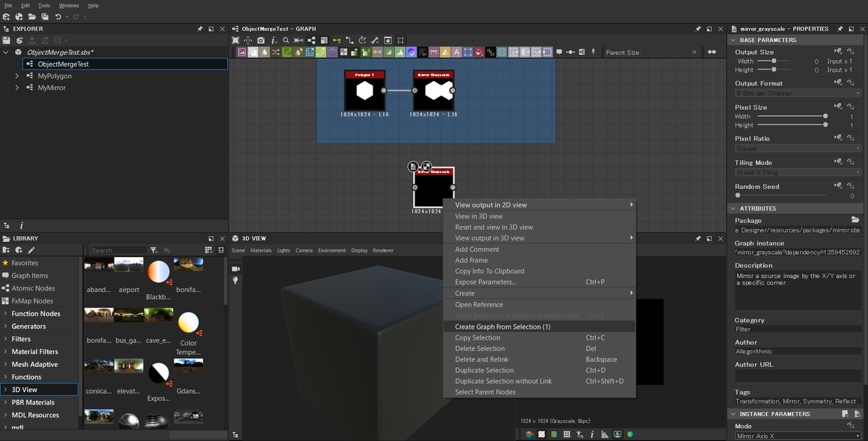Click the info icon at Explorer bottom

point(21,226)
